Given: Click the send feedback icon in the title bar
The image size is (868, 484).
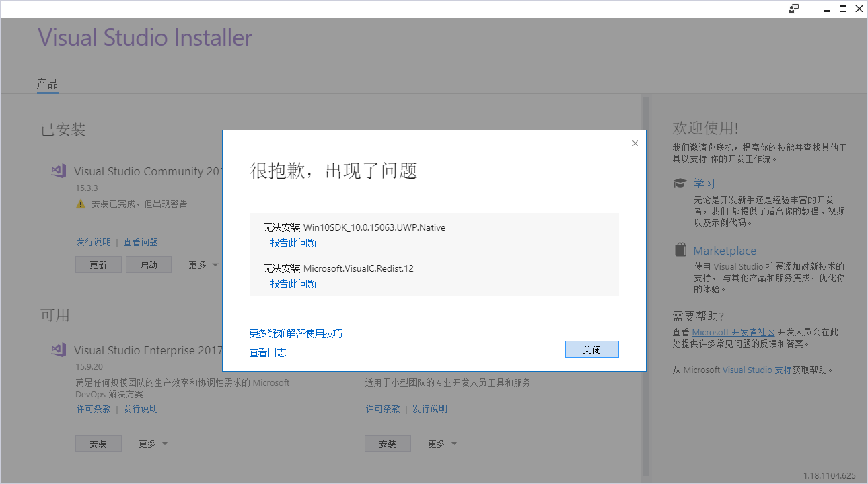Looking at the screenshot, I should (x=793, y=9).
